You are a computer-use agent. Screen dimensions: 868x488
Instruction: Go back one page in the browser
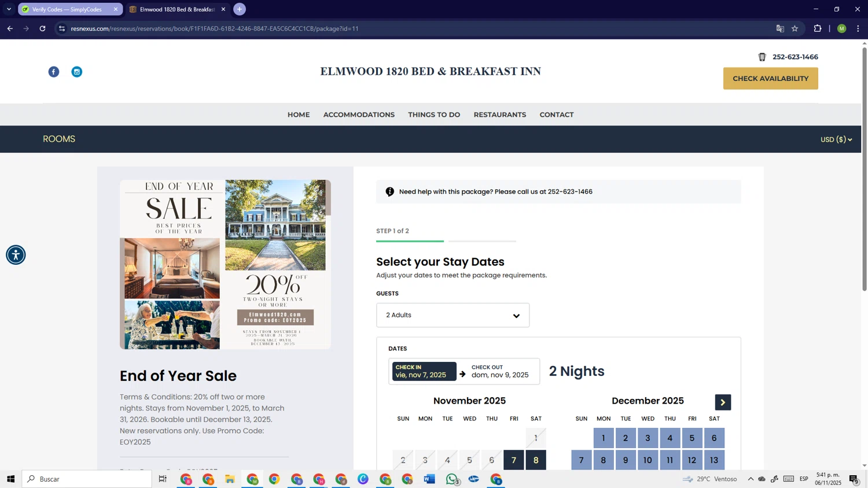pyautogui.click(x=10, y=28)
